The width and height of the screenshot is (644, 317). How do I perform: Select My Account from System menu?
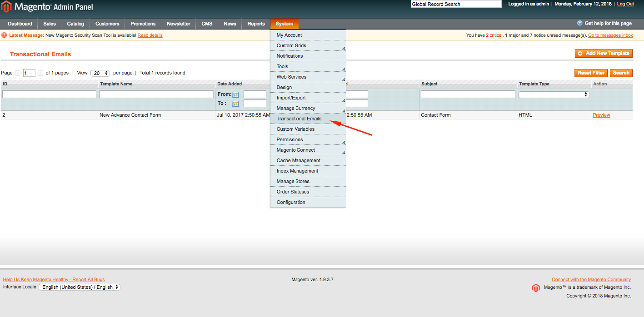tap(308, 35)
